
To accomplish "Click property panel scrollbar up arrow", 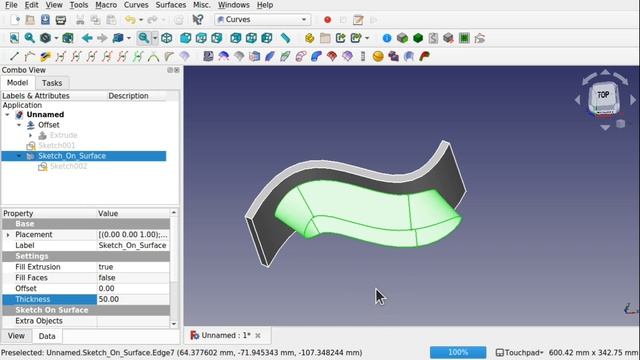I will pos(174,213).
